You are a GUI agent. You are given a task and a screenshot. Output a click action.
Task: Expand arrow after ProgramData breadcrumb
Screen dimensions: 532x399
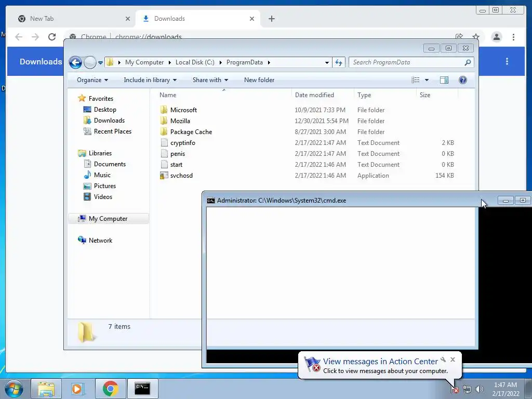tap(269, 62)
